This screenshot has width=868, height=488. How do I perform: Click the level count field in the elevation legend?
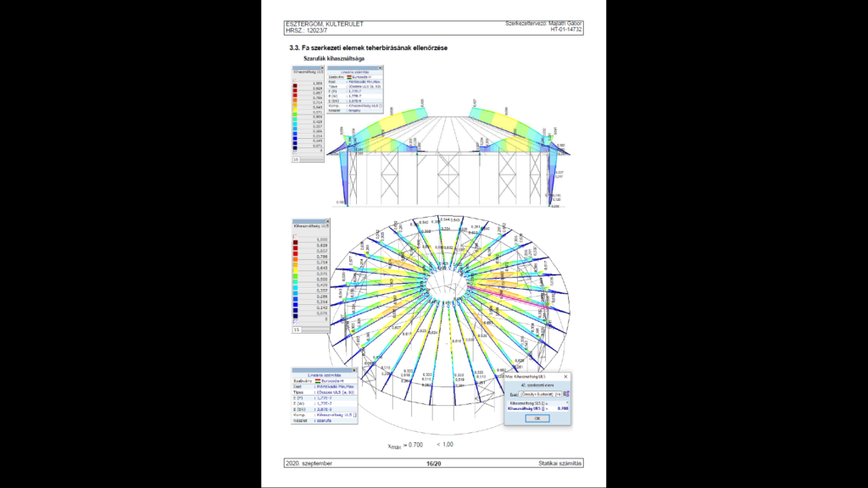(x=296, y=159)
